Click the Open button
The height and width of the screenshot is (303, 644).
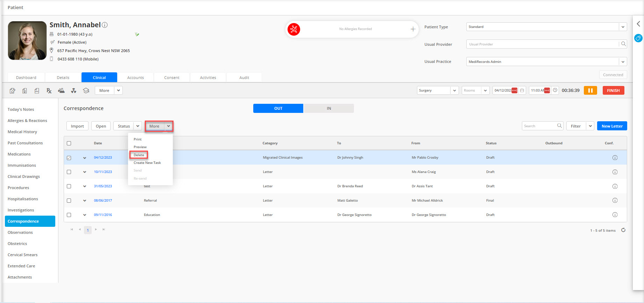(101, 126)
